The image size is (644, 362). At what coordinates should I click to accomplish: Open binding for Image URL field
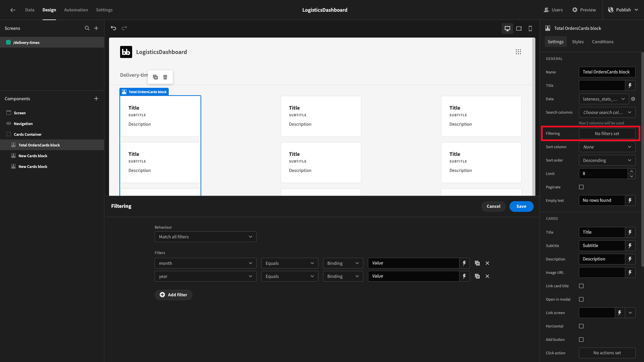point(630,273)
